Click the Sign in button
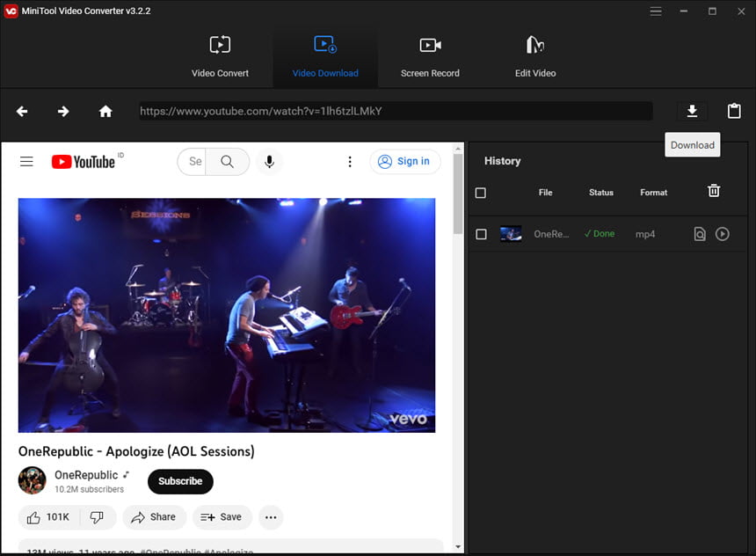 click(x=405, y=161)
